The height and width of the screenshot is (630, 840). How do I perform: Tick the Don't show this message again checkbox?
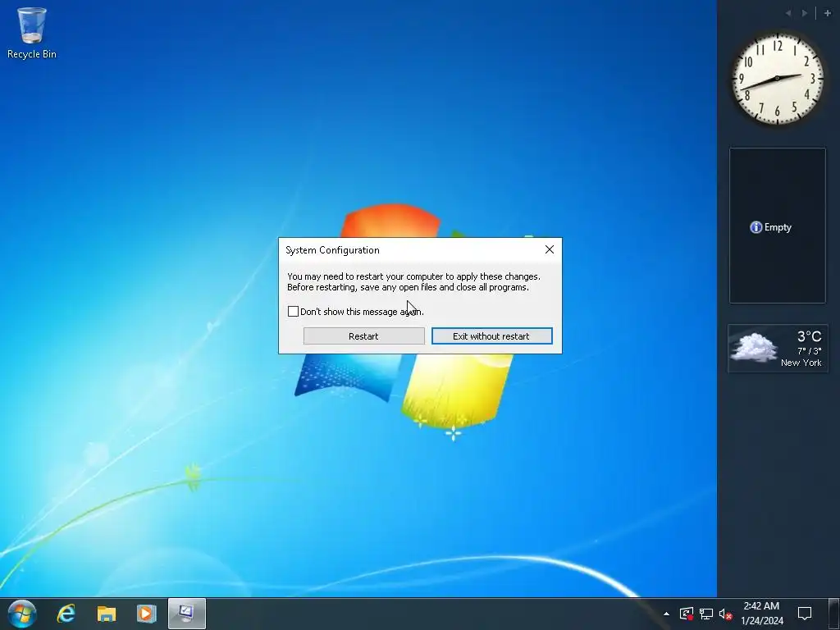[x=293, y=311]
